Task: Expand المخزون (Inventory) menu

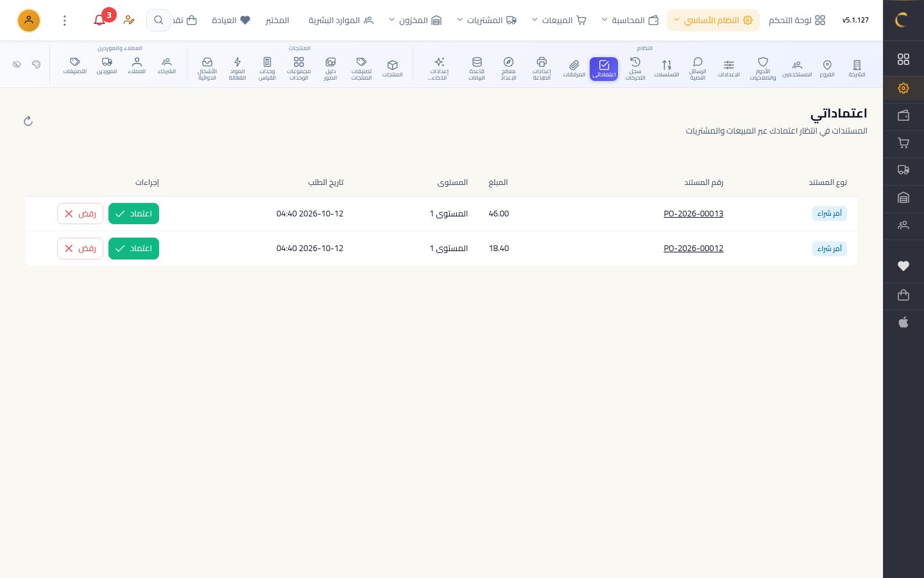Action: (415, 20)
